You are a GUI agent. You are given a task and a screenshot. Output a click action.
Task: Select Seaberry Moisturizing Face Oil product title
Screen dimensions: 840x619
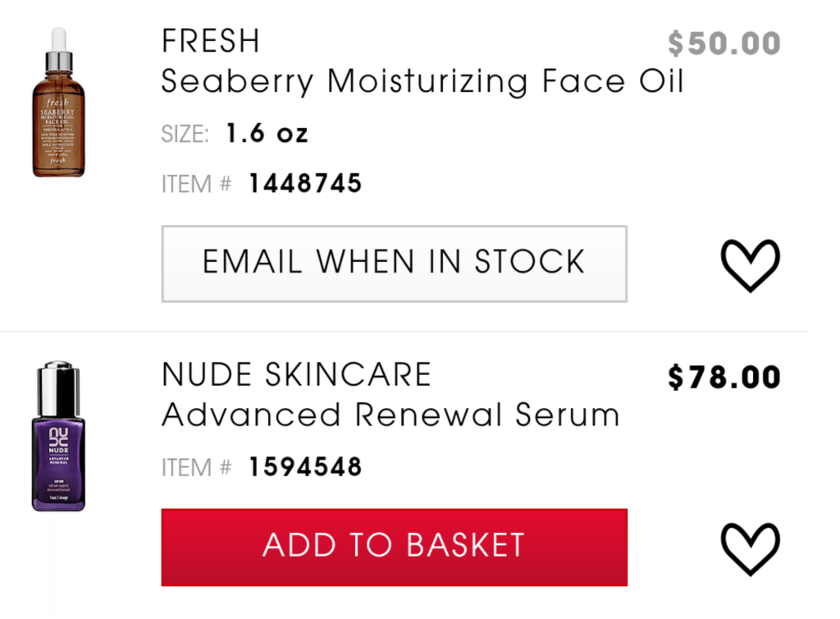tap(422, 81)
